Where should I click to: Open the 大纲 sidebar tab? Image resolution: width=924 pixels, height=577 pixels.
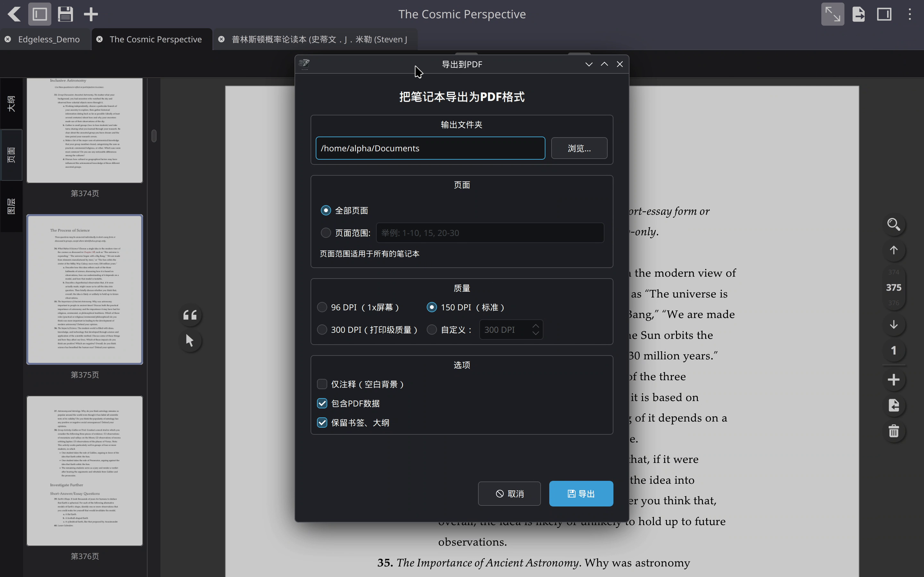pyautogui.click(x=11, y=104)
